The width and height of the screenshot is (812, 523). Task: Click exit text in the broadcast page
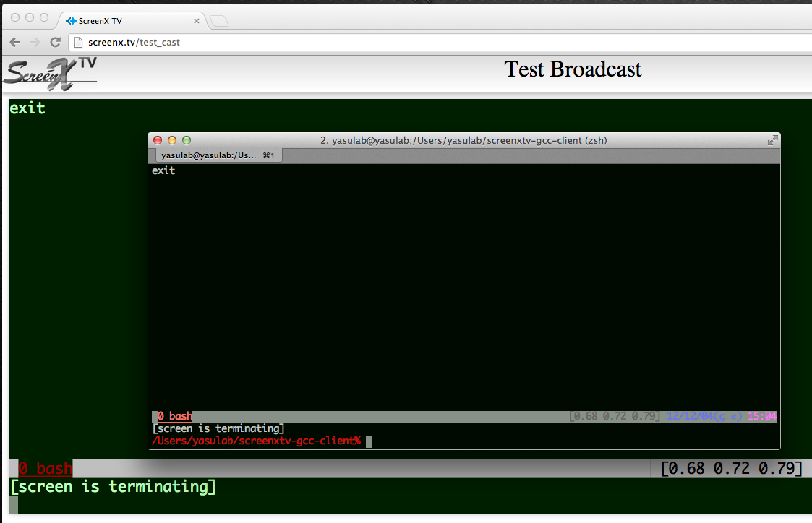pyautogui.click(x=27, y=108)
